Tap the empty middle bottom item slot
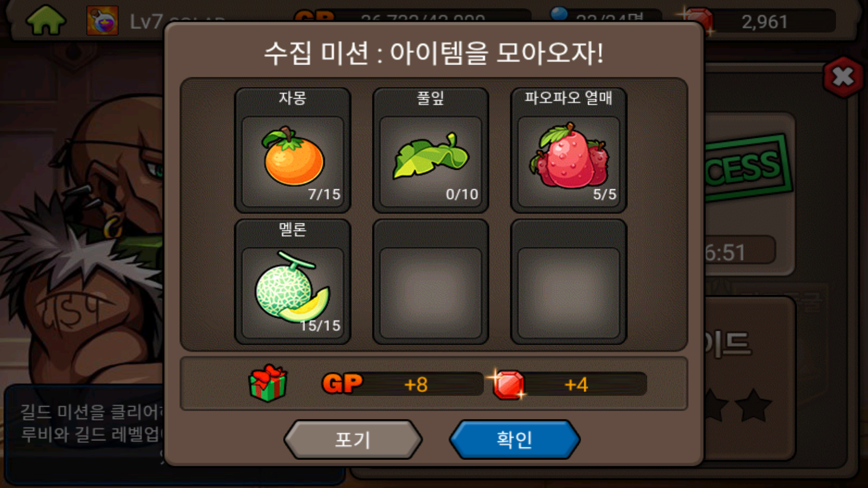Image resolution: width=868 pixels, height=488 pixels. (x=431, y=282)
